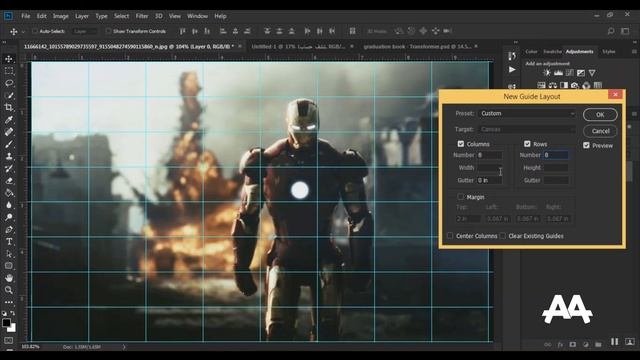
Task: Select the Horizontal Type tool
Action: 9,242
